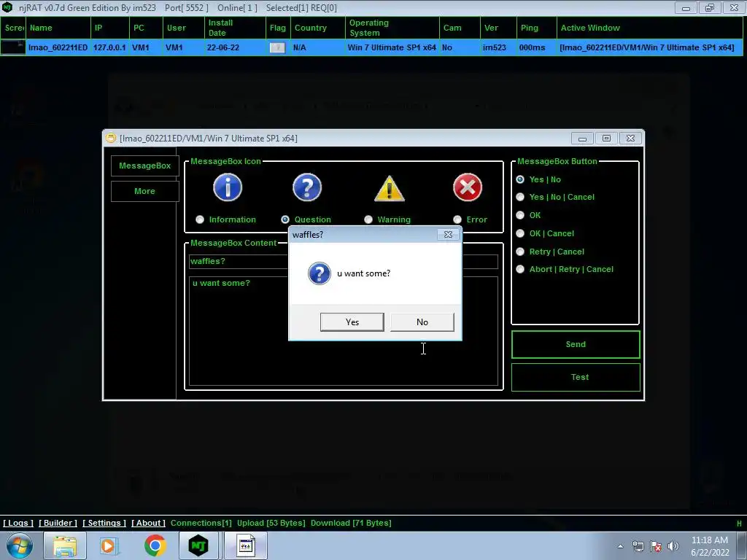The width and height of the screenshot is (747, 560).
Task: Click the network tray icon
Action: (638, 546)
